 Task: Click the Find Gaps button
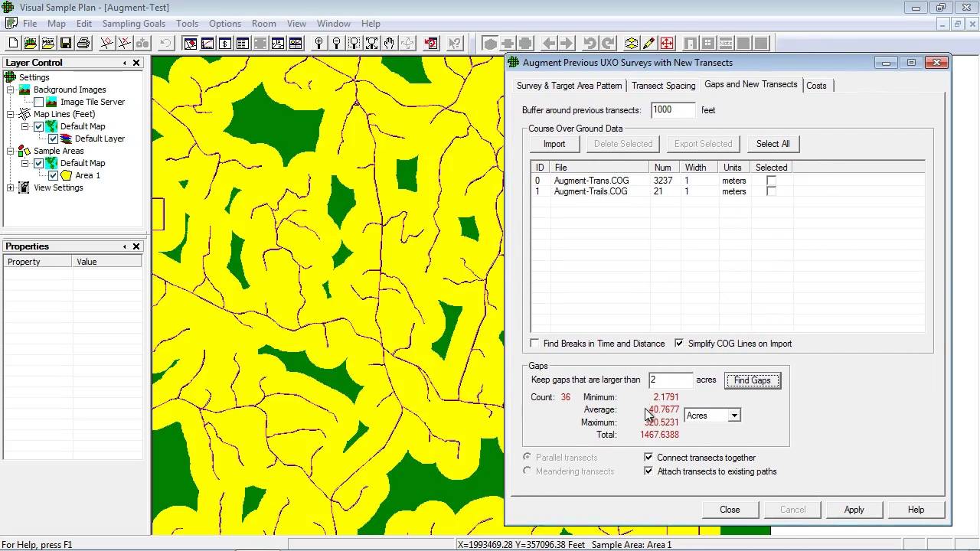tap(753, 380)
